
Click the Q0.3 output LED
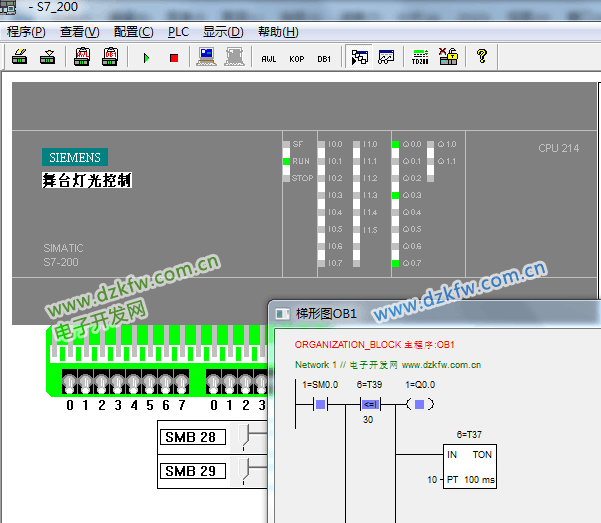[396, 195]
